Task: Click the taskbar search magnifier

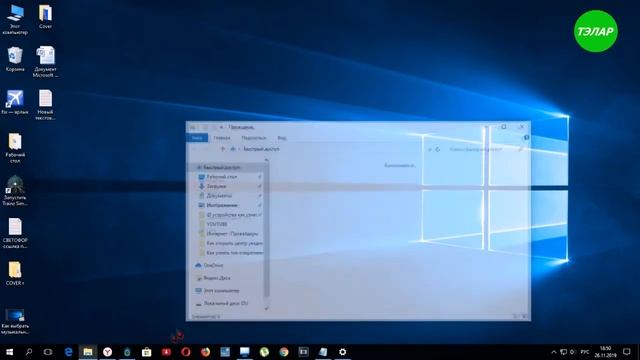Action: tap(29, 352)
